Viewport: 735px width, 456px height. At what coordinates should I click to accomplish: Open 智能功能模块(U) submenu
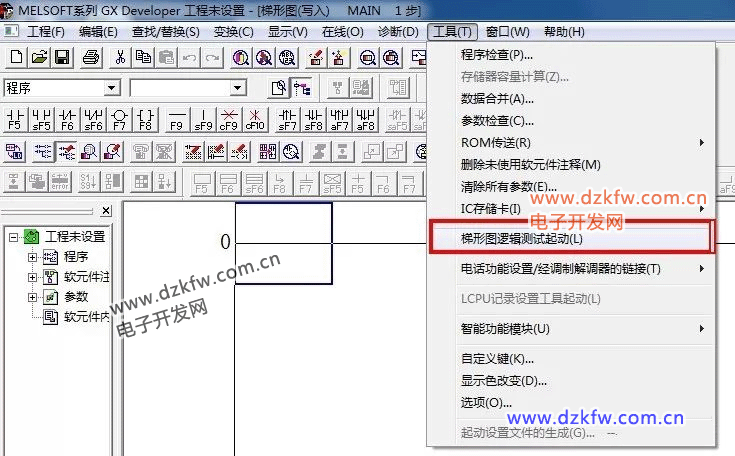pos(505,328)
